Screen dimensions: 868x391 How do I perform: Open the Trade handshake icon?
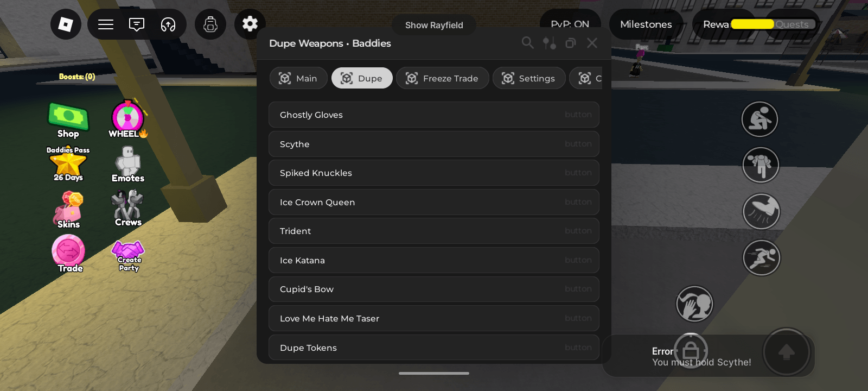tap(68, 254)
